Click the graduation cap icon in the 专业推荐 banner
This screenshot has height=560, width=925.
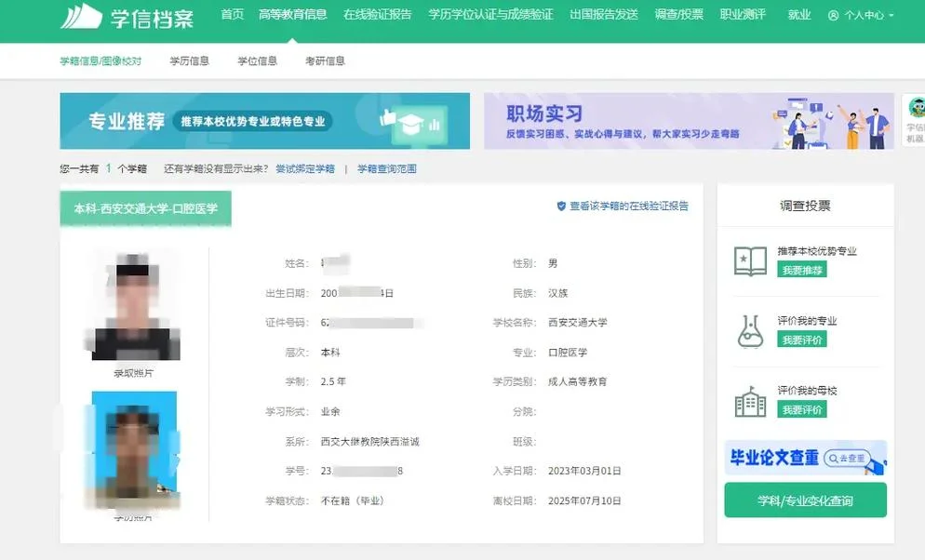(x=410, y=124)
